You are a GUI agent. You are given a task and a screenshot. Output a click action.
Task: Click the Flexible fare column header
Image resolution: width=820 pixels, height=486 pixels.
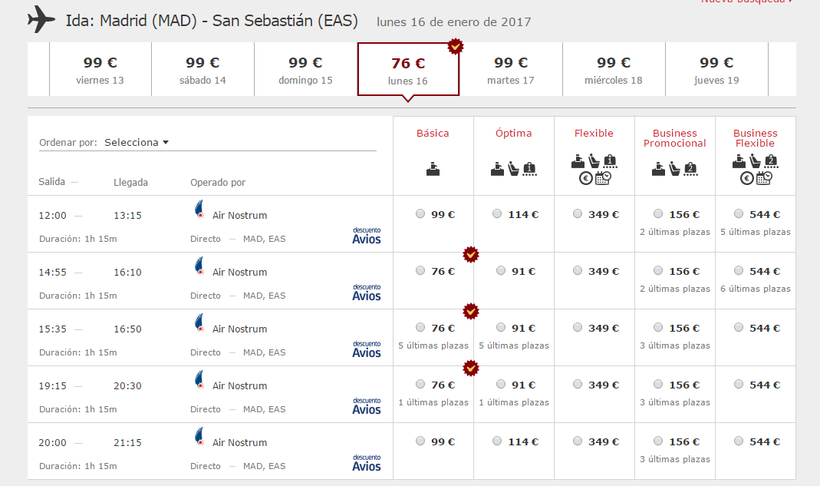click(x=594, y=133)
